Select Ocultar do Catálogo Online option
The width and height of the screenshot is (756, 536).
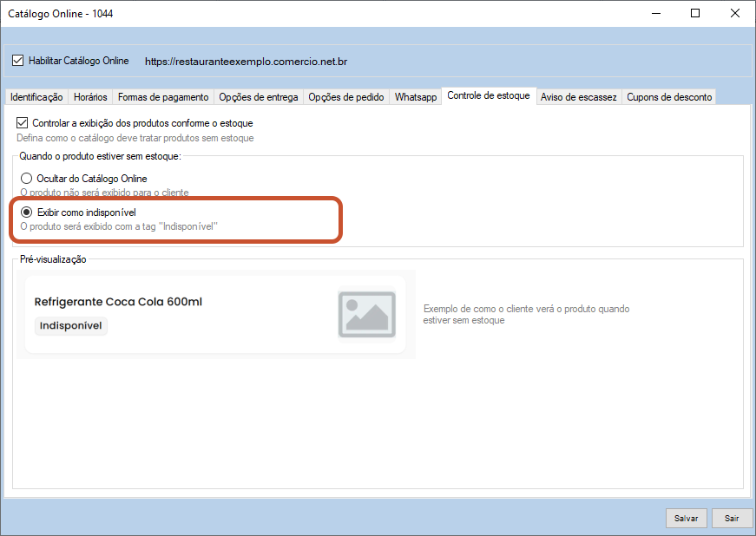pyautogui.click(x=27, y=179)
